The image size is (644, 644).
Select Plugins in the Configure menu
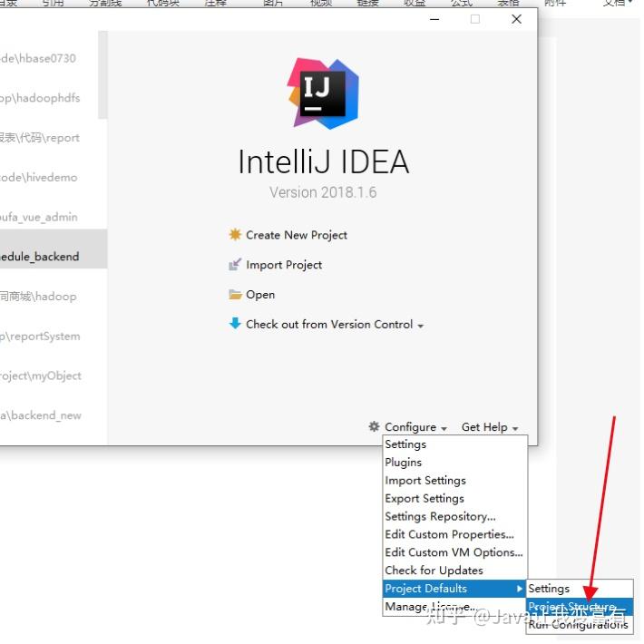[x=454, y=463]
